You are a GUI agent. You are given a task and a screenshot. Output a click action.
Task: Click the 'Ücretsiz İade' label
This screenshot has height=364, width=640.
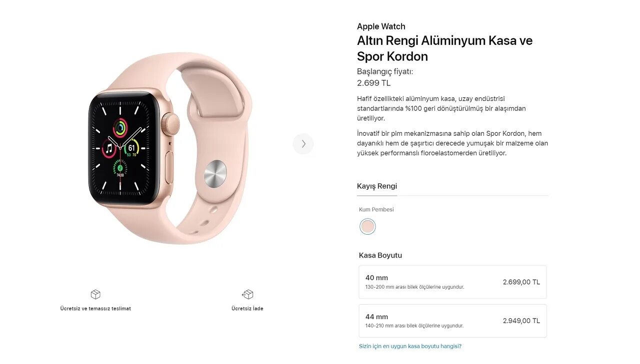[x=247, y=309]
